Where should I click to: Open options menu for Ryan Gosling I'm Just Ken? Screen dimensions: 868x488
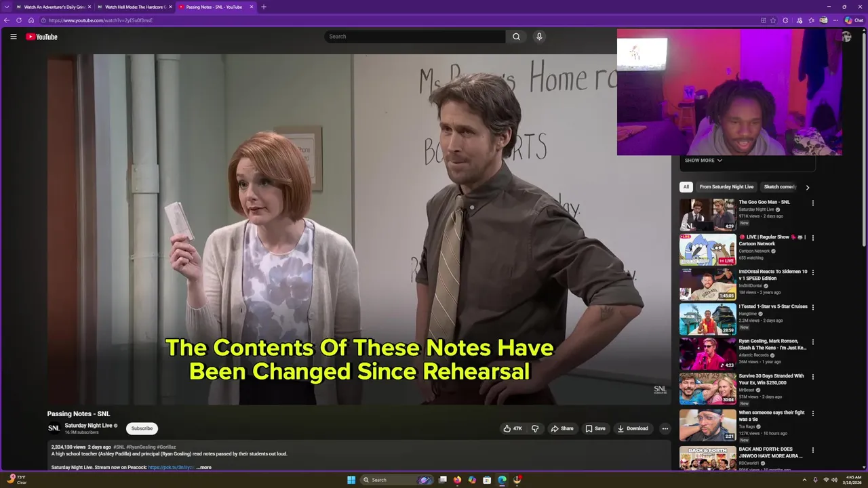[812, 342]
